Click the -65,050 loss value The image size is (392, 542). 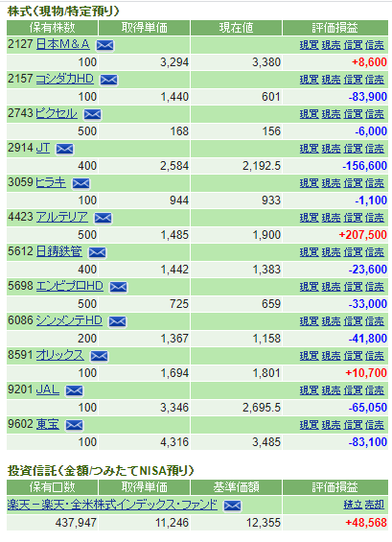pos(367,408)
